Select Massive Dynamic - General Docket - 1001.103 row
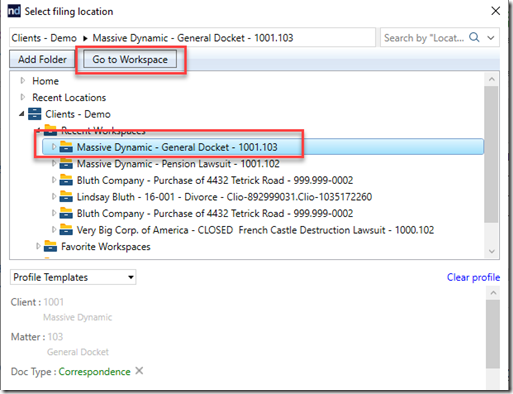Screen dimensions: 513x394 point(263,147)
